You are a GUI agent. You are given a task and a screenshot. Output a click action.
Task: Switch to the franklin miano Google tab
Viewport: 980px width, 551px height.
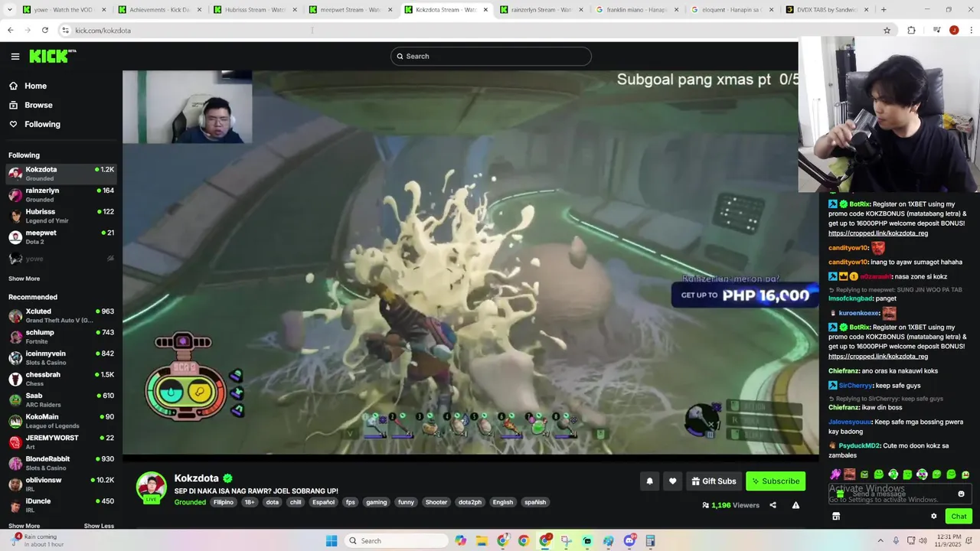(x=637, y=10)
